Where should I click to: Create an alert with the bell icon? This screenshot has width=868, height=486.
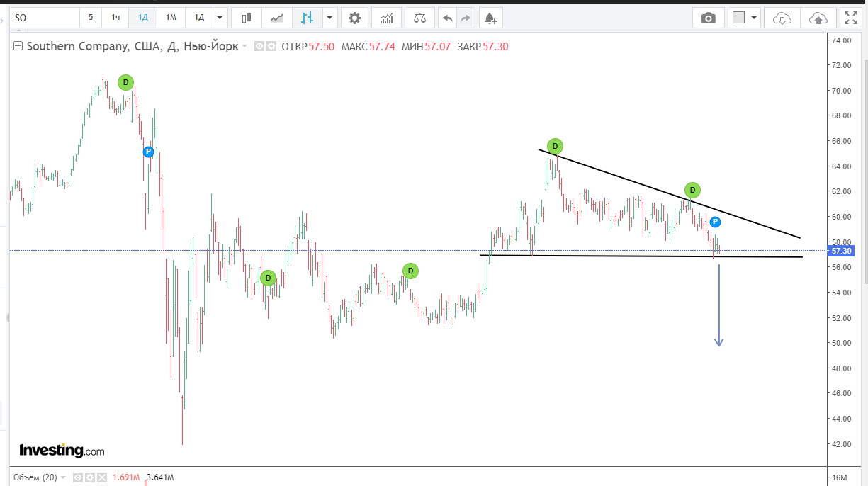(x=490, y=17)
